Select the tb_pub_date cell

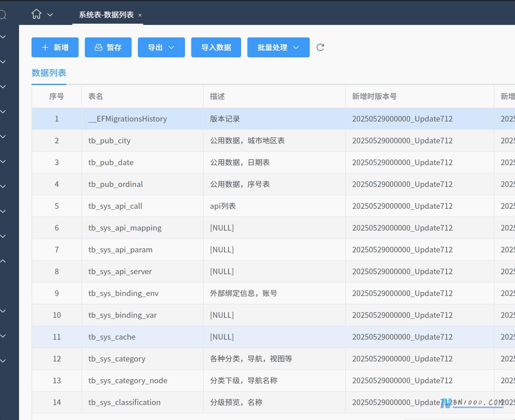[143, 162]
